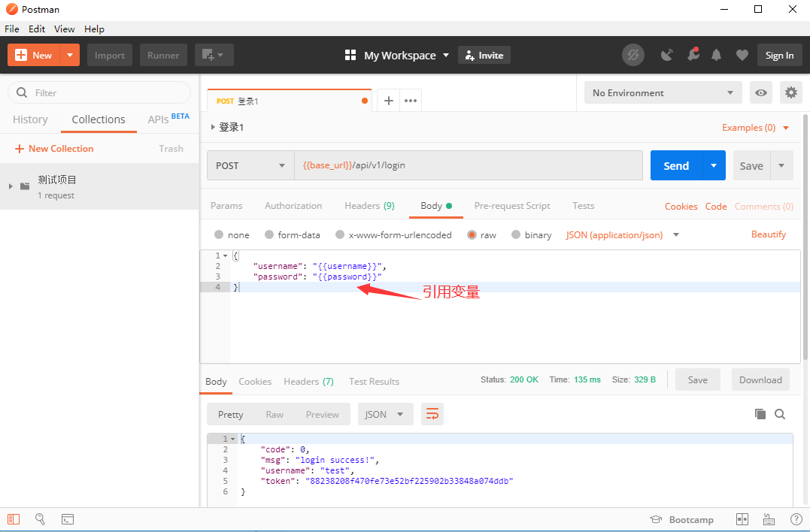This screenshot has width=810, height=532.
Task: Click the new window plus icon in toolbar
Action: [214, 55]
